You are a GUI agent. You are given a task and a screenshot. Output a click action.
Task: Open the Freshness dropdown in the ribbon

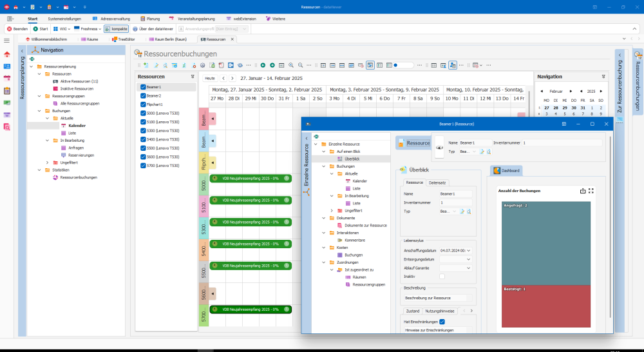pyautogui.click(x=99, y=29)
